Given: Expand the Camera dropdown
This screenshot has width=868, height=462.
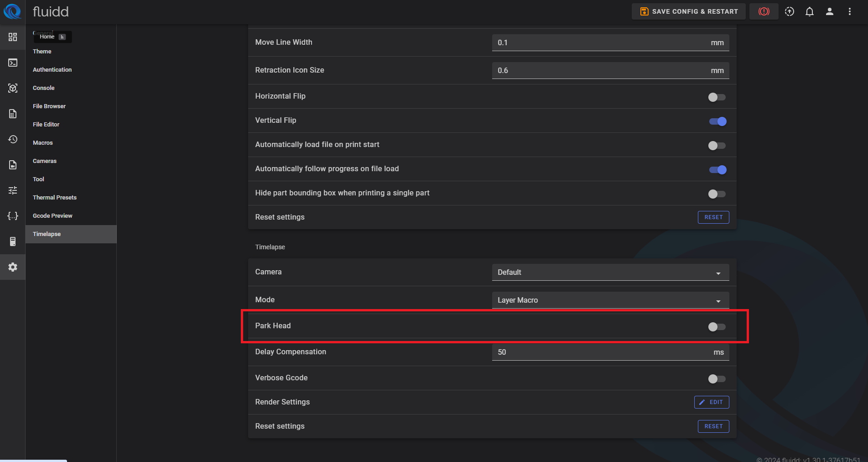Looking at the screenshot, I should (x=610, y=273).
